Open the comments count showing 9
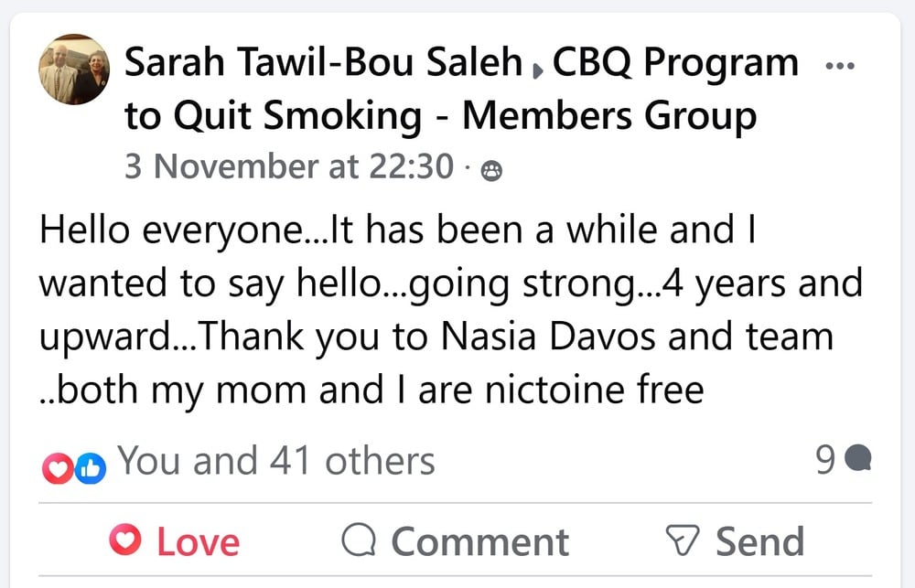This screenshot has width=915, height=588. [x=825, y=461]
